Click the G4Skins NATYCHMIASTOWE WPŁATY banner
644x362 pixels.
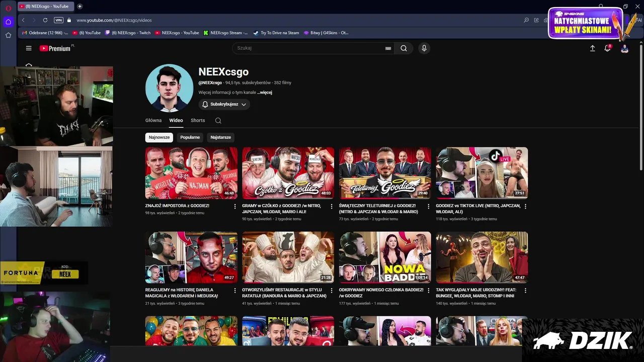586,24
